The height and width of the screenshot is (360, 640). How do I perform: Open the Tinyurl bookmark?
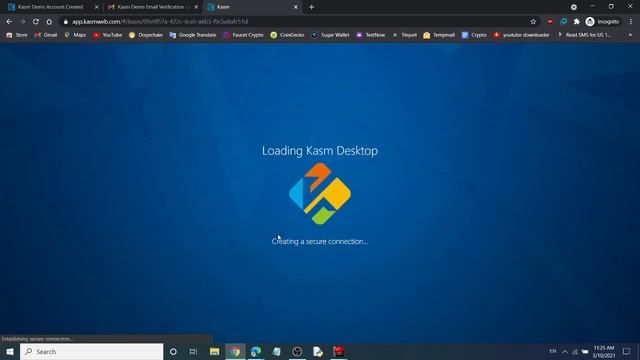coord(404,35)
